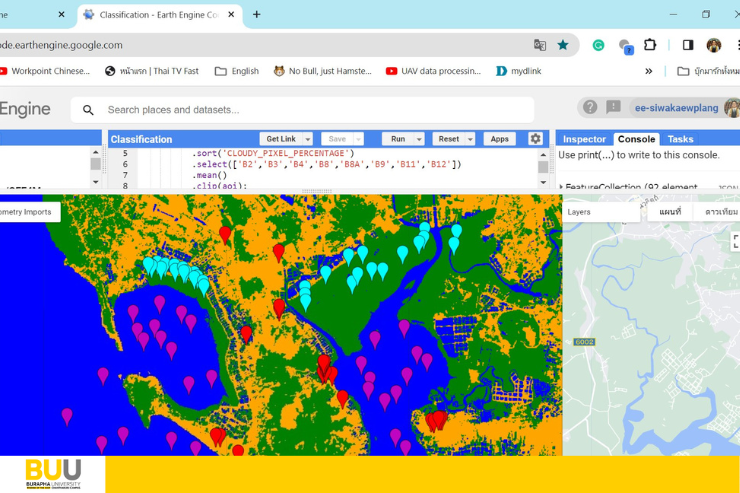The width and height of the screenshot is (740, 493).
Task: Switch to the Inspector tab
Action: point(584,139)
